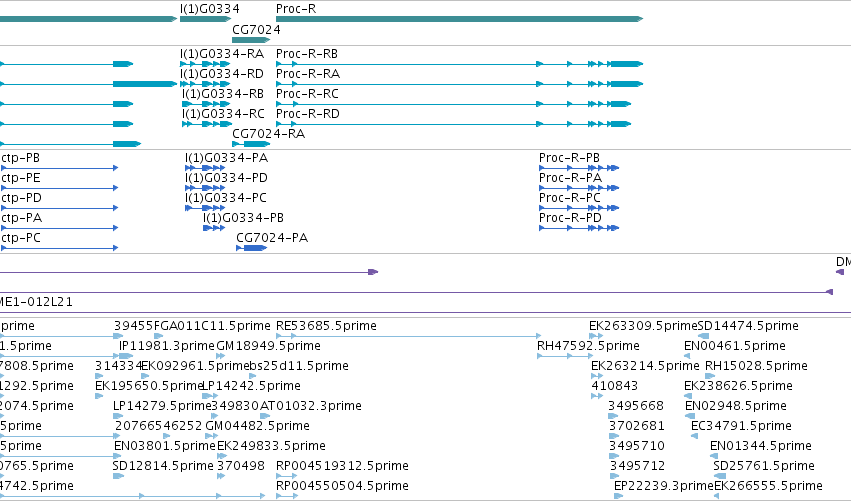Click the RP004519312.5prime EST label

pos(342,466)
